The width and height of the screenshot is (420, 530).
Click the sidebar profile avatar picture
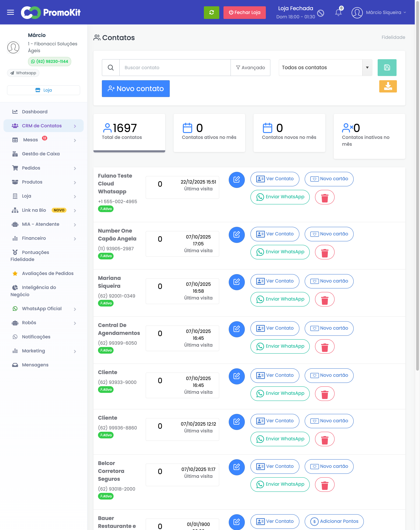pyautogui.click(x=13, y=47)
